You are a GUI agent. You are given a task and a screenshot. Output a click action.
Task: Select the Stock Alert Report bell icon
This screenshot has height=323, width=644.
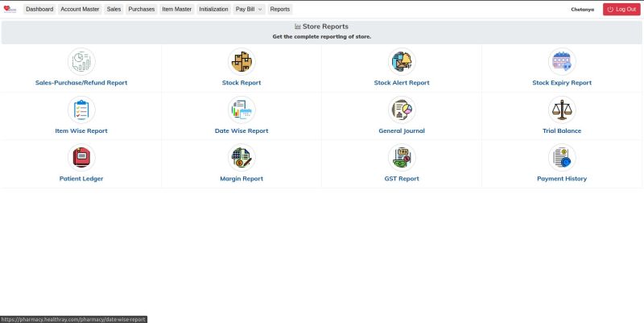point(402,61)
